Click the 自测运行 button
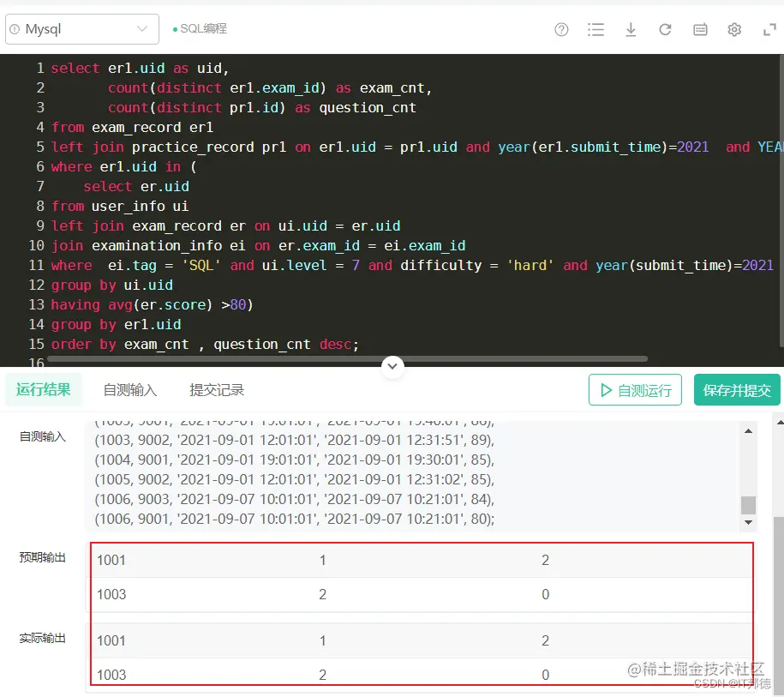Image resolution: width=784 pixels, height=697 pixels. pos(635,390)
